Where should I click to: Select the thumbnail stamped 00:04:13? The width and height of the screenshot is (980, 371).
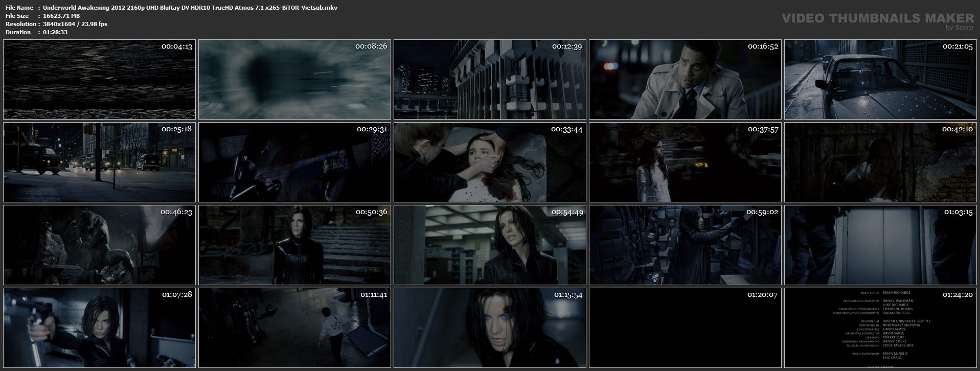pyautogui.click(x=99, y=80)
